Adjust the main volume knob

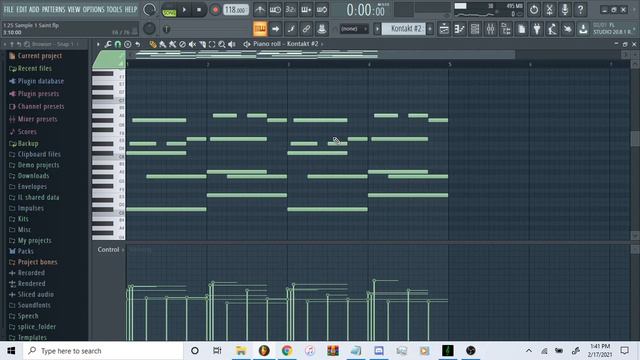point(149,9)
